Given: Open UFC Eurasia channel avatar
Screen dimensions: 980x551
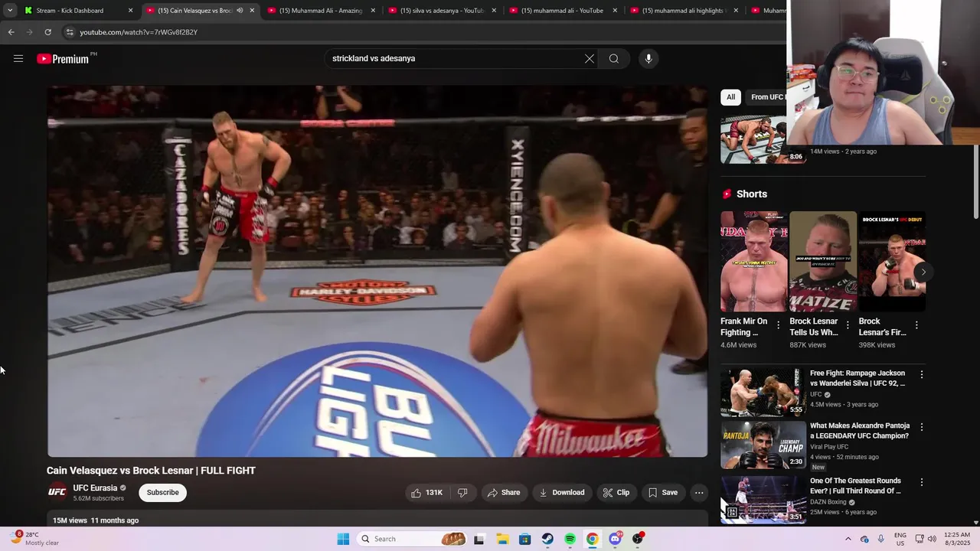Looking at the screenshot, I should pos(57,492).
